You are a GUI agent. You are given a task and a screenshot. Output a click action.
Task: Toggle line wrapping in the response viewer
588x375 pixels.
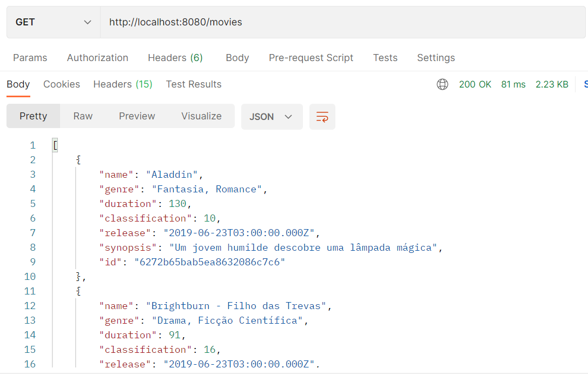click(322, 117)
